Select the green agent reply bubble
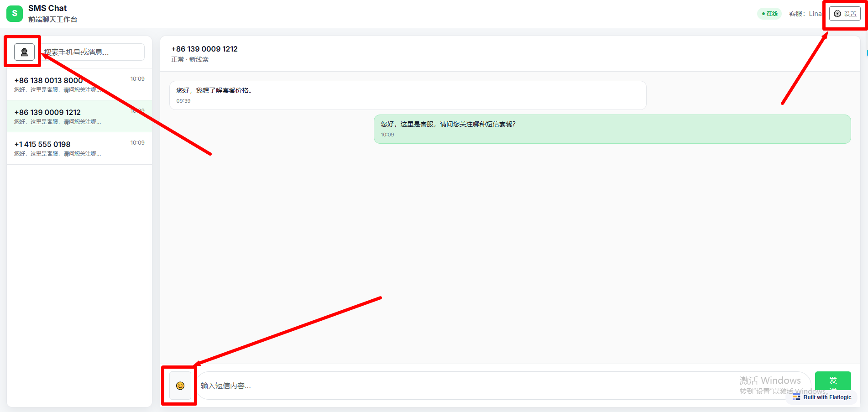The height and width of the screenshot is (412, 868). coord(612,129)
